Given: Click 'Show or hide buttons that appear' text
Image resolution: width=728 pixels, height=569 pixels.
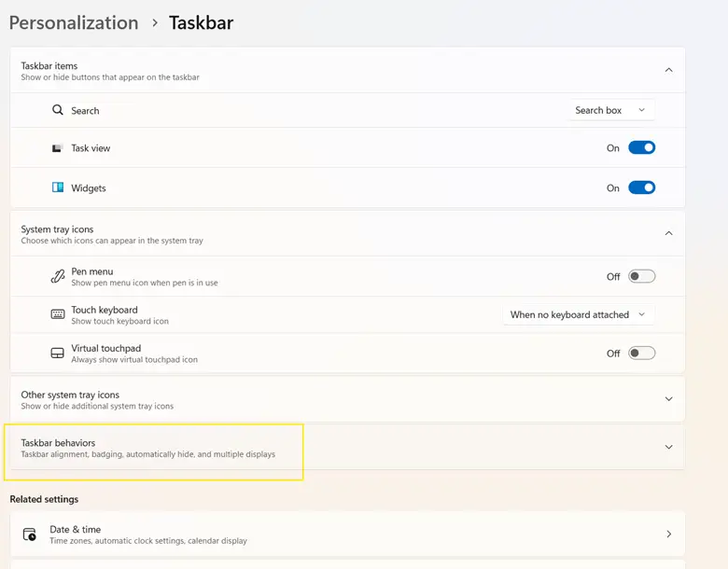Looking at the screenshot, I should pyautogui.click(x=110, y=77).
